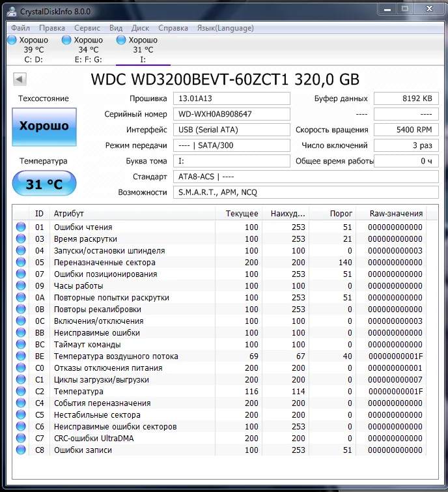
Task: Open the Справка menu
Action: coord(173,28)
